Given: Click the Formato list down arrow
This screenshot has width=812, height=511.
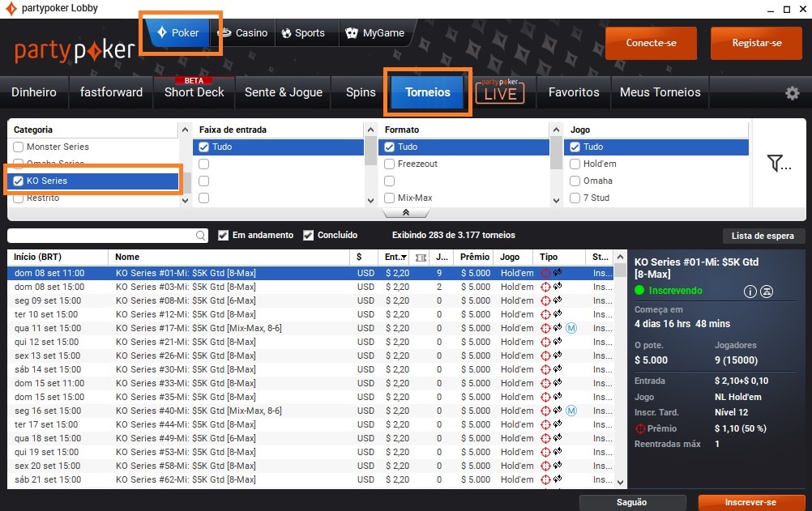Looking at the screenshot, I should 556,200.
